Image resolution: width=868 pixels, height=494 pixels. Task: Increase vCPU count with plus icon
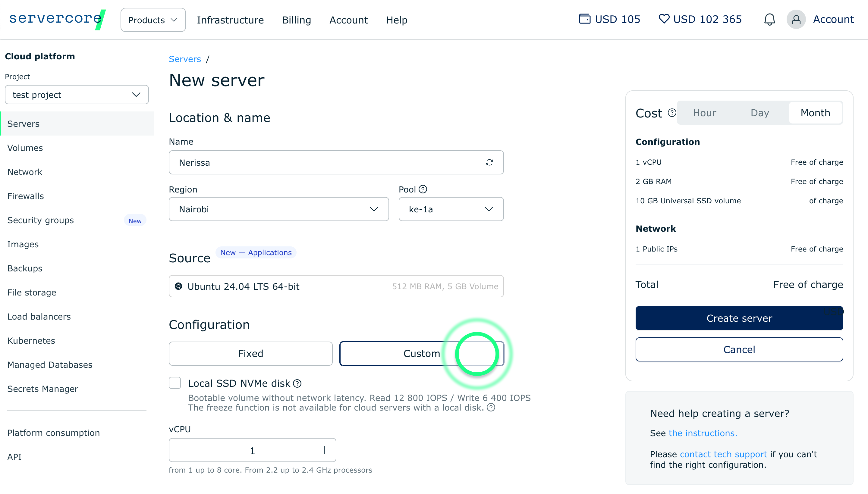pos(324,450)
